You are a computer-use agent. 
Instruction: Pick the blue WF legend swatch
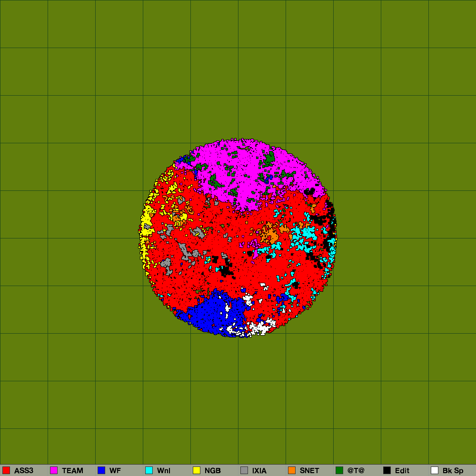click(101, 470)
